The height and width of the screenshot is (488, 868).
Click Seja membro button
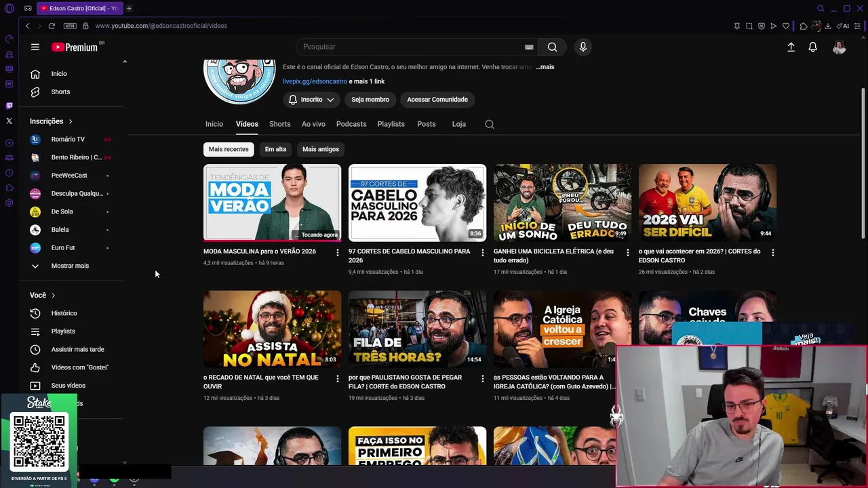(370, 100)
